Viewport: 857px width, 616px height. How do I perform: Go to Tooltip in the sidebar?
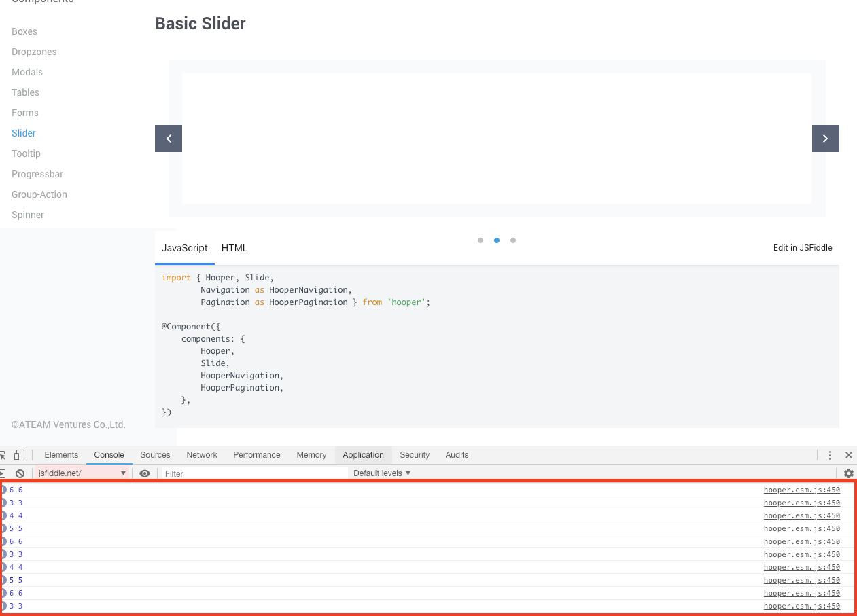tap(26, 153)
